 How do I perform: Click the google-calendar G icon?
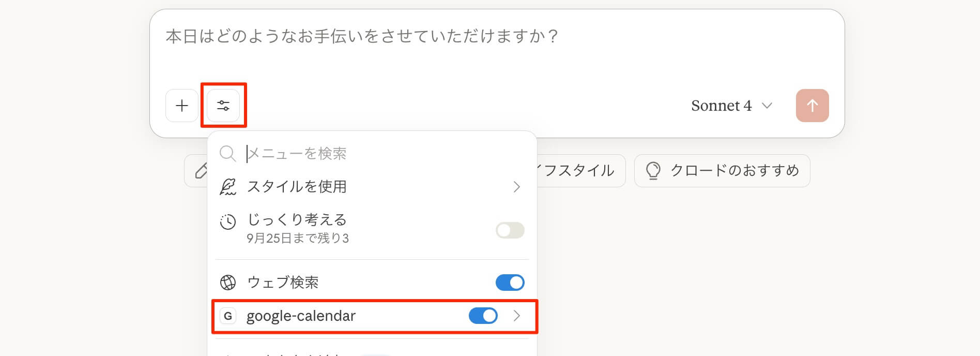click(x=228, y=316)
